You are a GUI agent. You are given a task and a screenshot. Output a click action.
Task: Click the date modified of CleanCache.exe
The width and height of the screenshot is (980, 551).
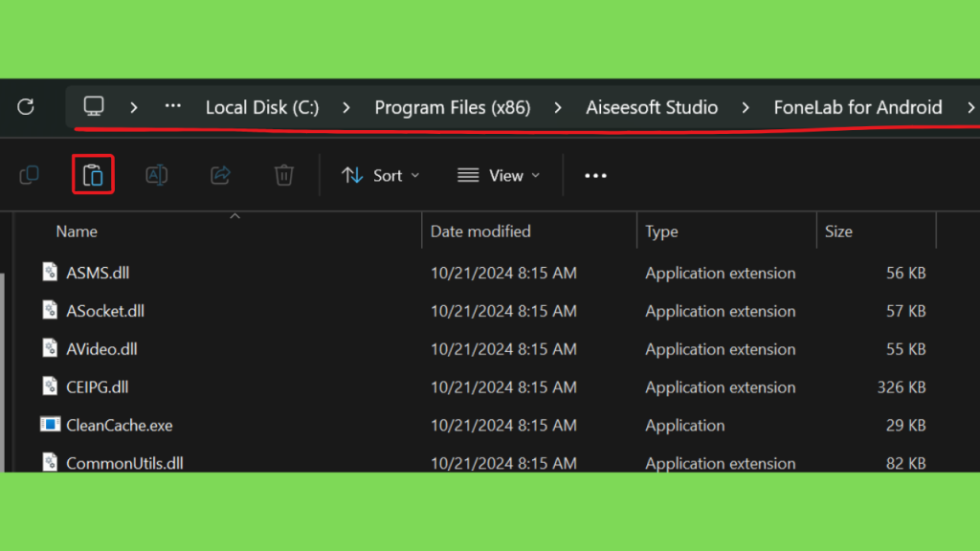point(503,426)
